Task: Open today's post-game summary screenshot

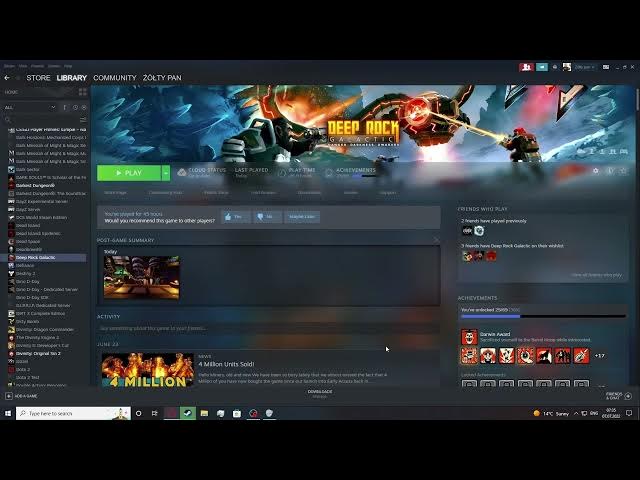Action: [x=142, y=278]
